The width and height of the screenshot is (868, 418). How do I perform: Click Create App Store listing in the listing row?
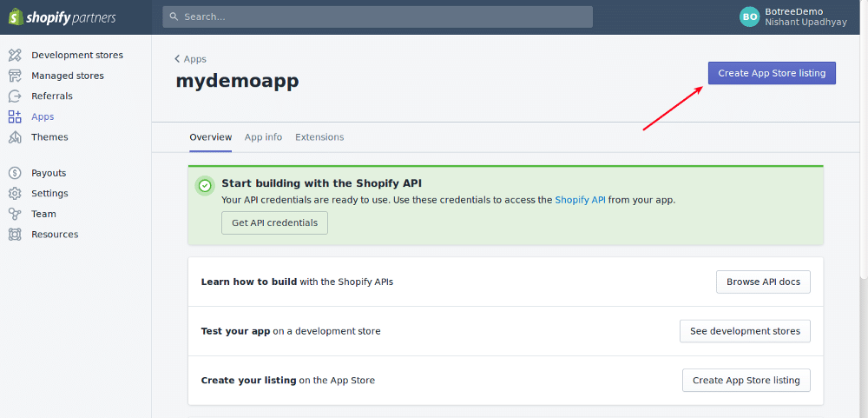click(x=746, y=381)
